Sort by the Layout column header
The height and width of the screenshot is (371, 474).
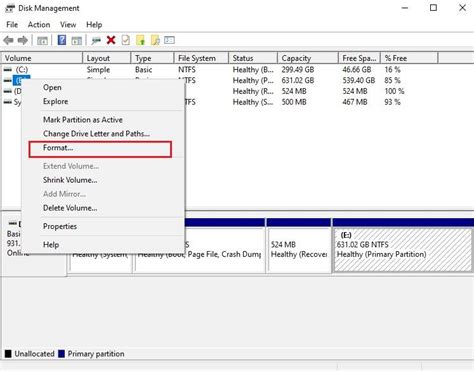(107, 58)
